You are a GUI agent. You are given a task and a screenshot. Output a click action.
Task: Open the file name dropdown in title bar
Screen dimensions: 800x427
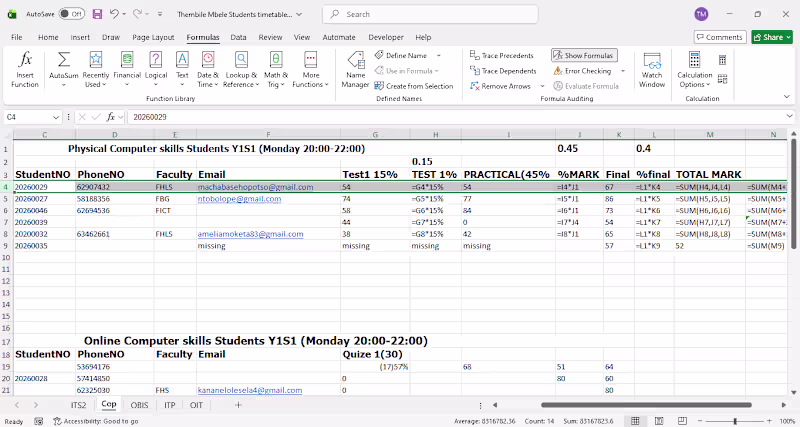(x=299, y=14)
